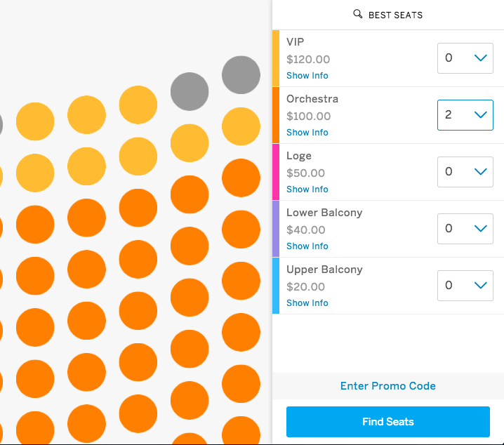The width and height of the screenshot is (504, 445).
Task: Show info for Upper Balcony tickets
Action: [x=307, y=303]
